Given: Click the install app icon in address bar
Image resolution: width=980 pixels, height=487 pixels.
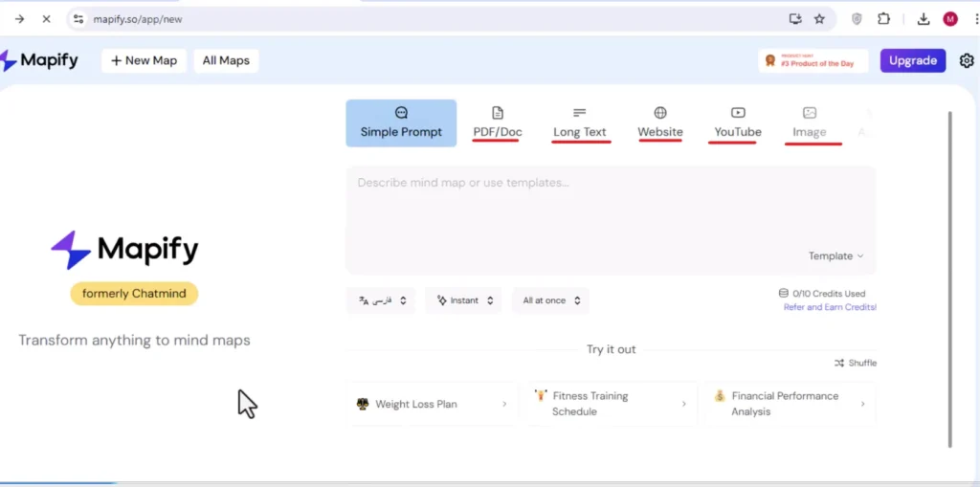Looking at the screenshot, I should (795, 19).
